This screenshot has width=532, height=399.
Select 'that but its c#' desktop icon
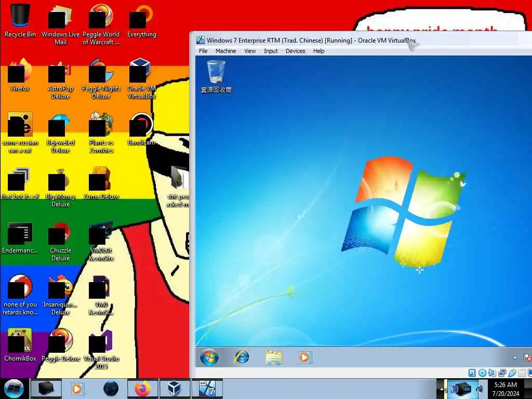[20, 182]
